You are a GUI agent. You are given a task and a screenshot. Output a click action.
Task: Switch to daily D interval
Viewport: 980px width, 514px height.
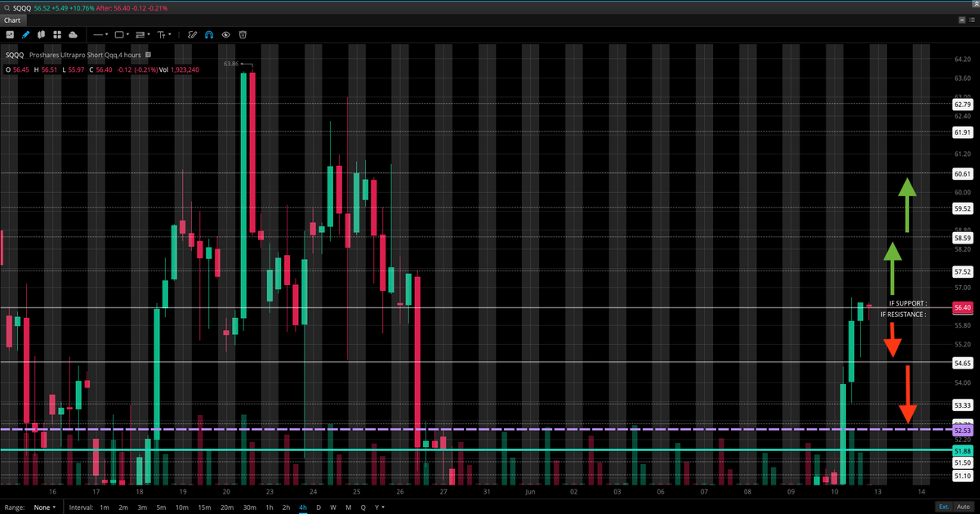click(x=318, y=507)
